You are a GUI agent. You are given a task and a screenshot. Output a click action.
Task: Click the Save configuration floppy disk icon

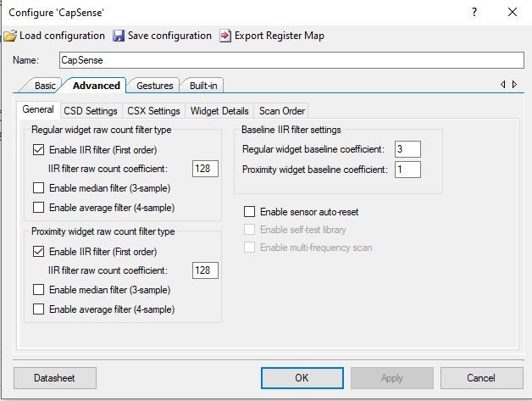click(x=119, y=36)
